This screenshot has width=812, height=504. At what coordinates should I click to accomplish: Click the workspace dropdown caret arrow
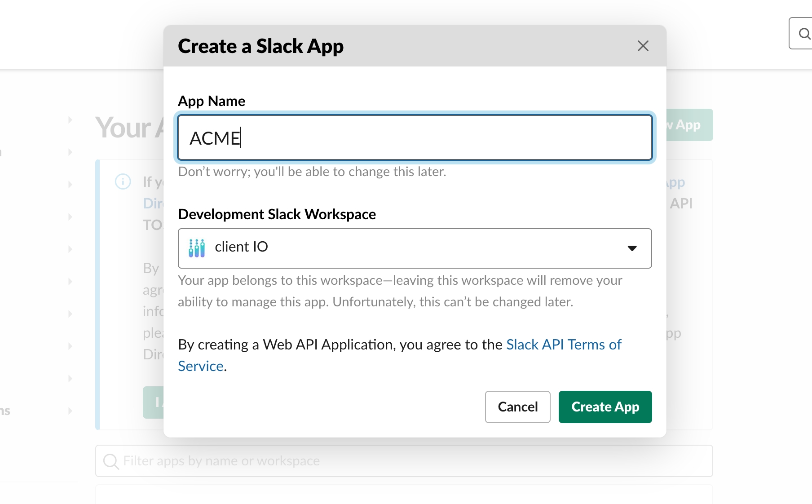point(632,248)
